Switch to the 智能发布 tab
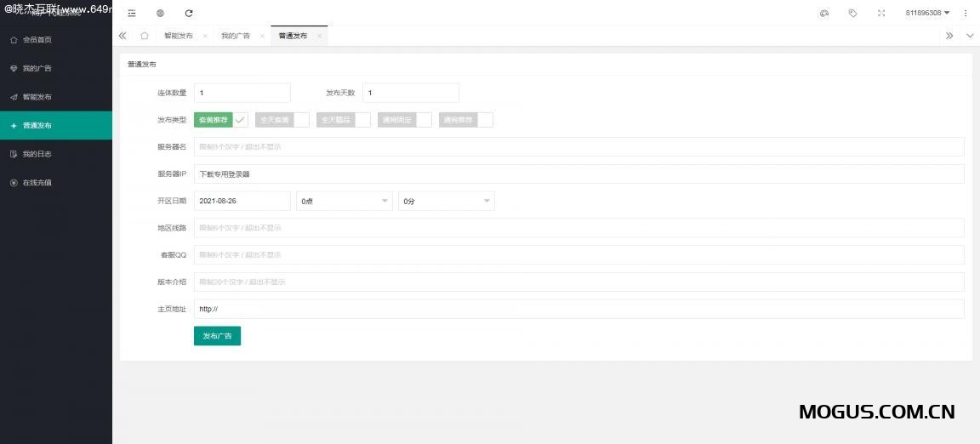 (179, 36)
